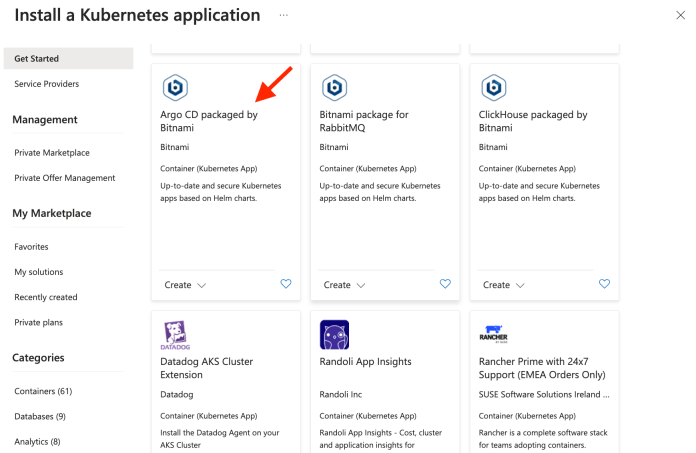Open Private Offer Management
696x453 pixels.
[65, 178]
